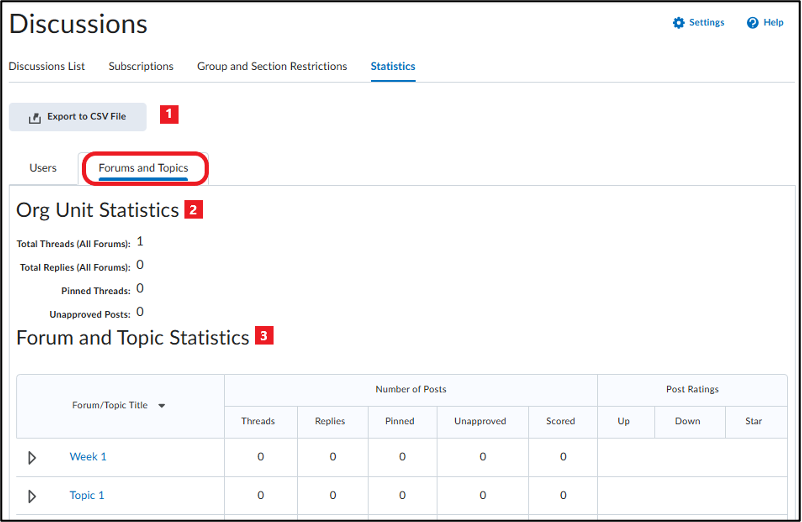
Task: Open the Forum/Topic Title sort dropdown arrow
Action: (x=162, y=406)
